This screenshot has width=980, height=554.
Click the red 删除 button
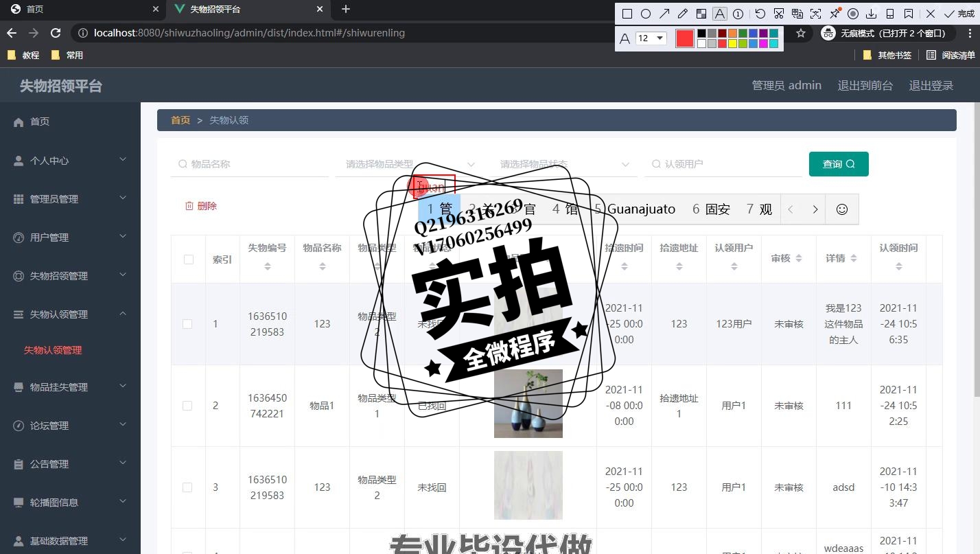coord(201,206)
